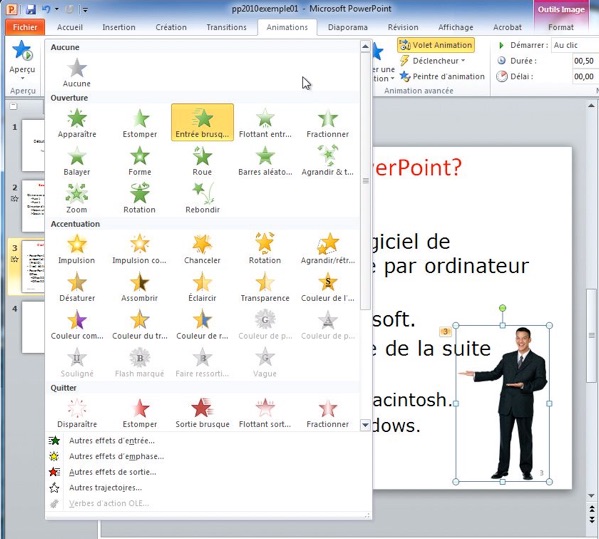599x539 pixels.
Task: Apply the Barres aléatoires effect
Action: coord(265,160)
